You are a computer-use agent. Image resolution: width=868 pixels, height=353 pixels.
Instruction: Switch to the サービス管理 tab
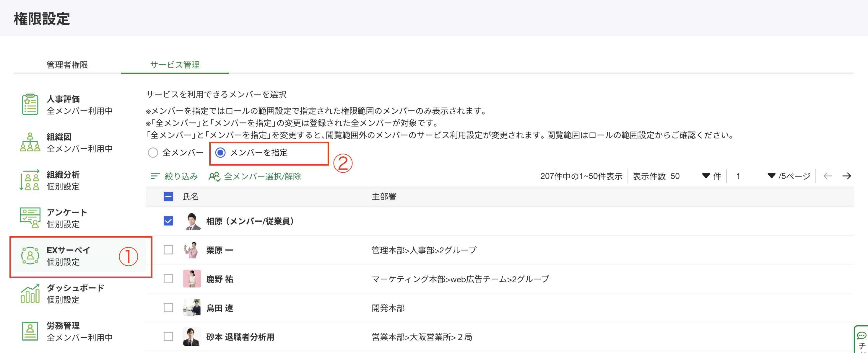[x=175, y=65]
